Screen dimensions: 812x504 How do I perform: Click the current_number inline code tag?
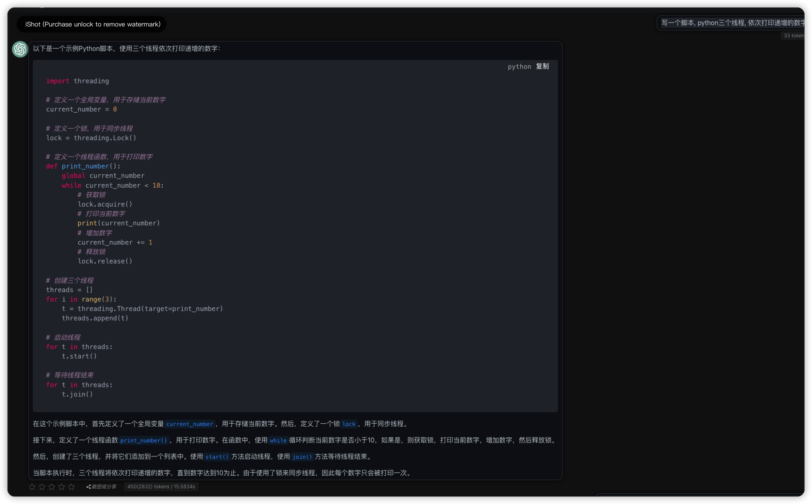click(189, 424)
